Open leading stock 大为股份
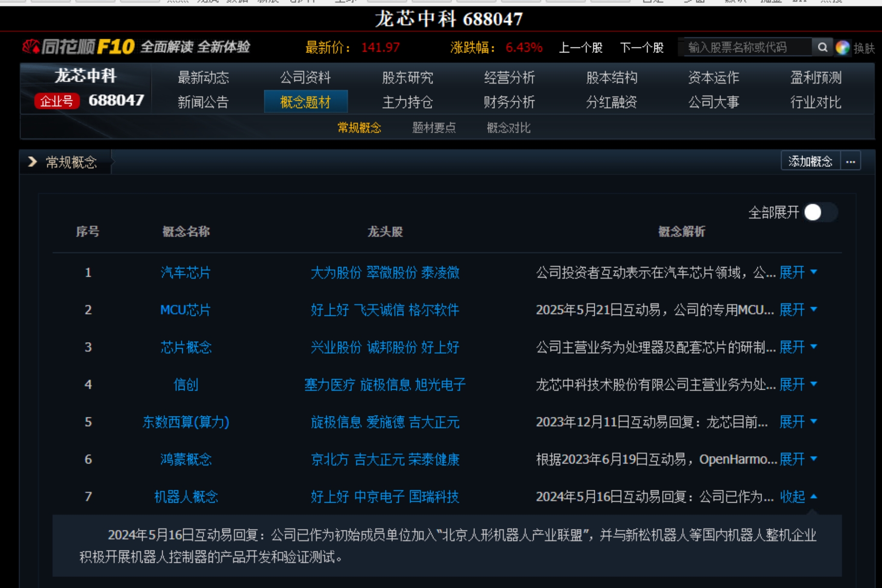 coord(336,272)
